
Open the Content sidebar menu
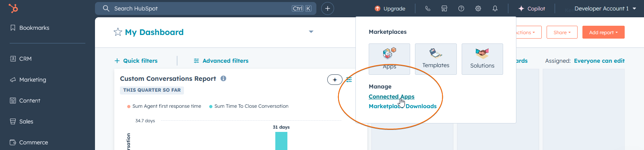[x=25, y=101]
